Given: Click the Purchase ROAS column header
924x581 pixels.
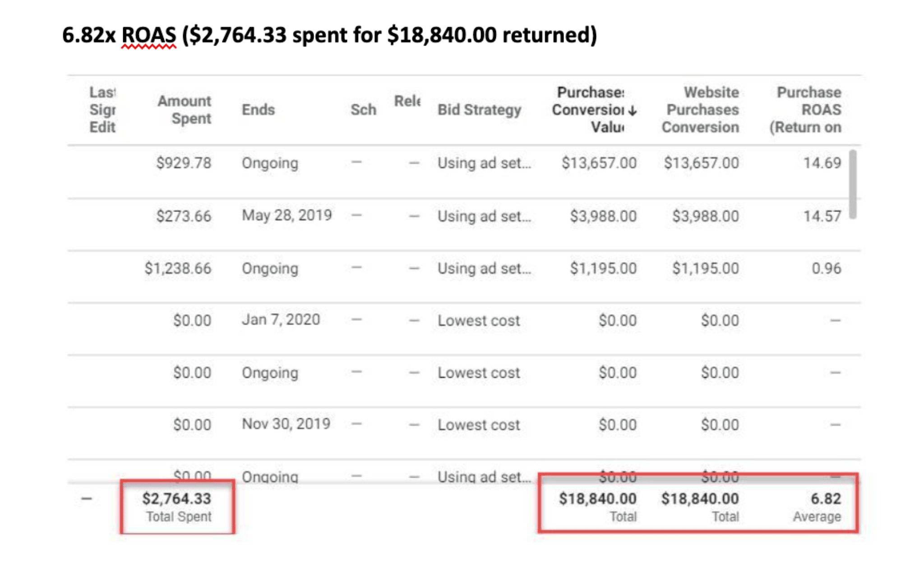Looking at the screenshot, I should 806,110.
